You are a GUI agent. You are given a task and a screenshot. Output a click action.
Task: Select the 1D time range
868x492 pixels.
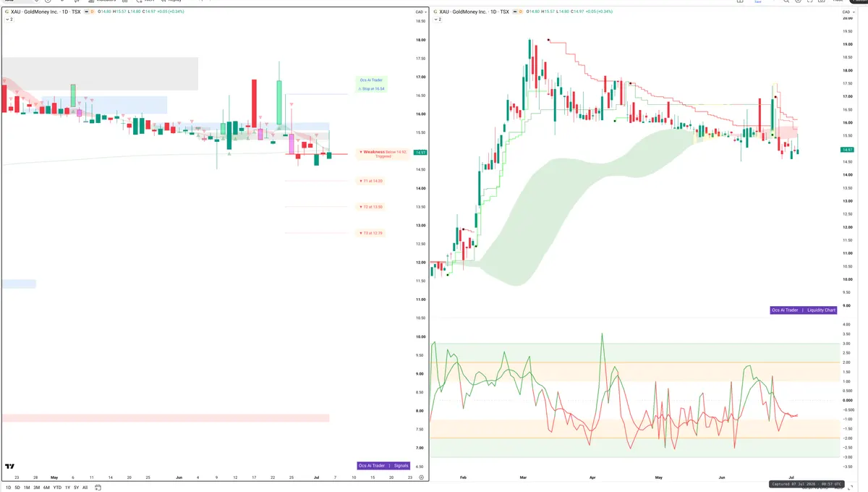click(7, 488)
